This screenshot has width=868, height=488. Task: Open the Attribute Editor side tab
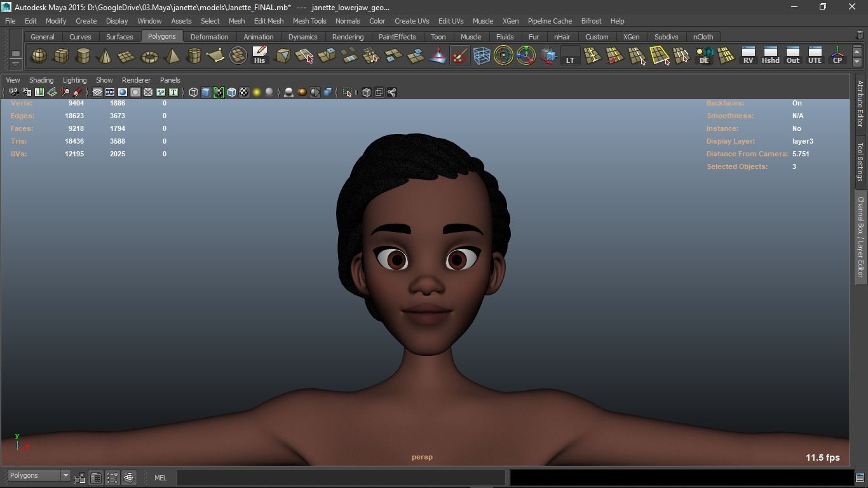(860, 104)
